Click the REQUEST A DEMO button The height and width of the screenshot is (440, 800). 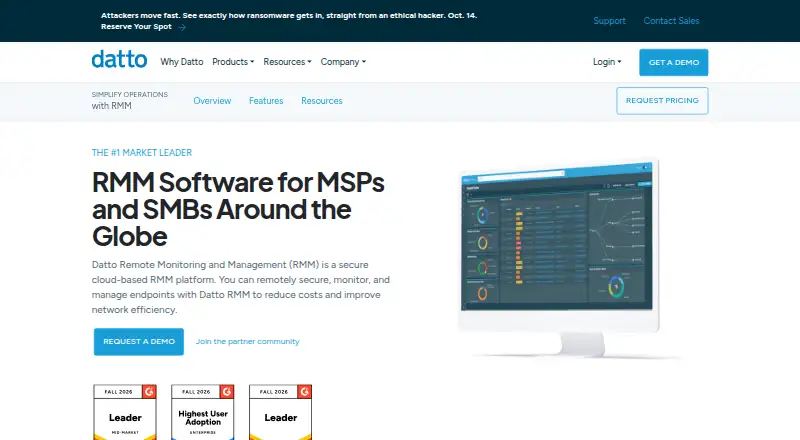click(x=139, y=341)
